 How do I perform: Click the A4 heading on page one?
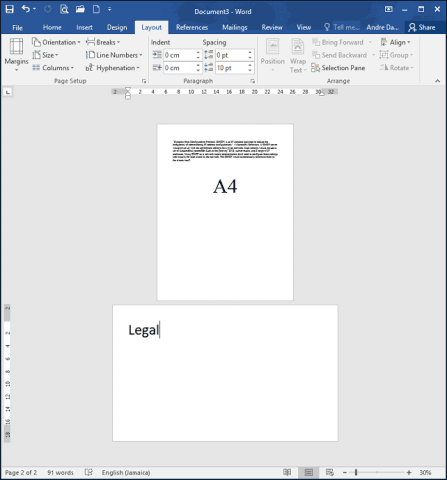[225, 186]
